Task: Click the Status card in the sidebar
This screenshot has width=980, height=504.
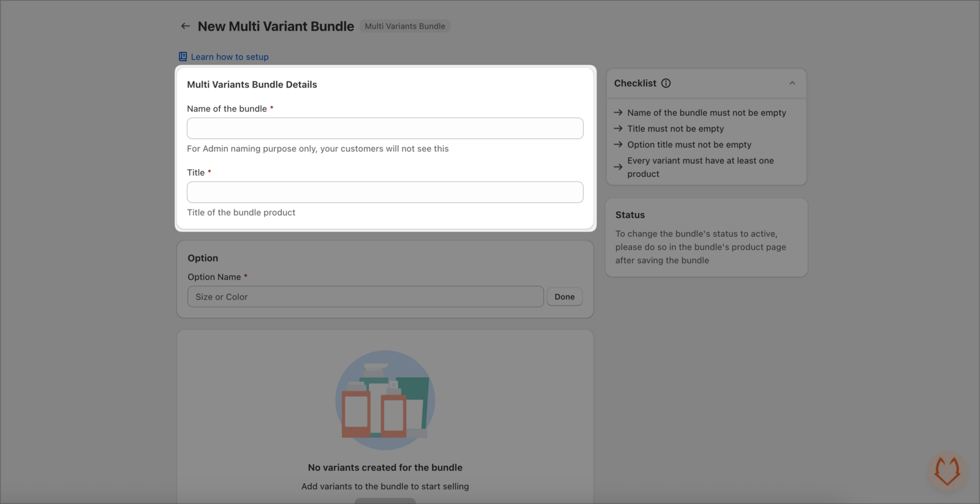Action: coord(706,238)
